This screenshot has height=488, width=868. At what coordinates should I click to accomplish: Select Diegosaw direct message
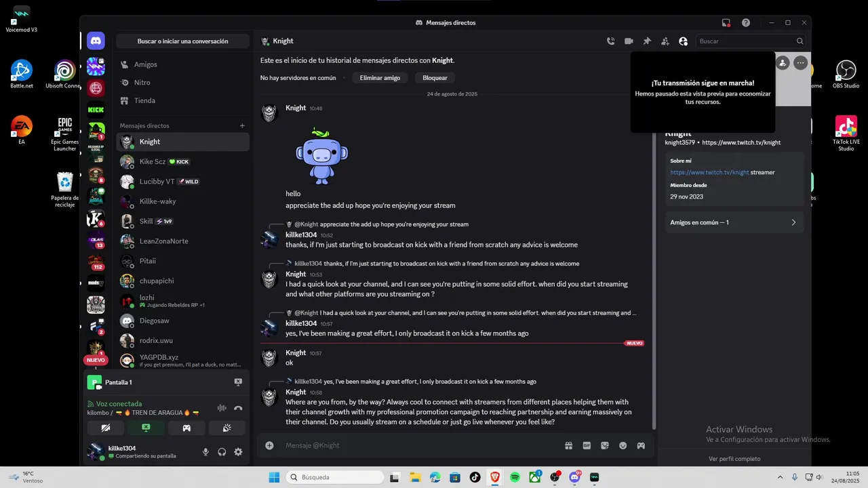tap(182, 321)
